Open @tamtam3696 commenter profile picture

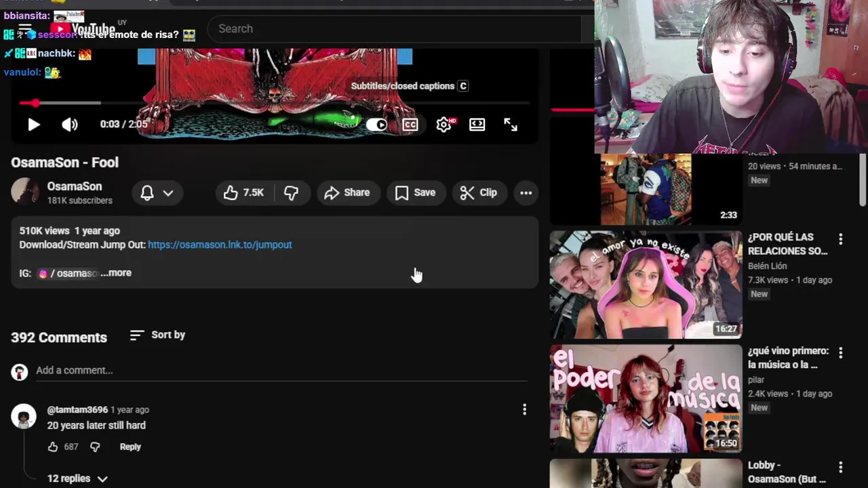pyautogui.click(x=24, y=416)
